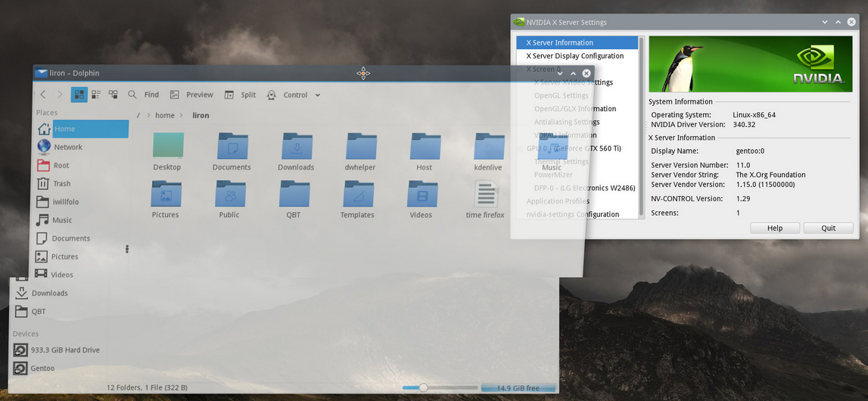Screen dimensions: 868x401
Task: Click Quit button in NVIDIA settings
Action: tap(829, 228)
